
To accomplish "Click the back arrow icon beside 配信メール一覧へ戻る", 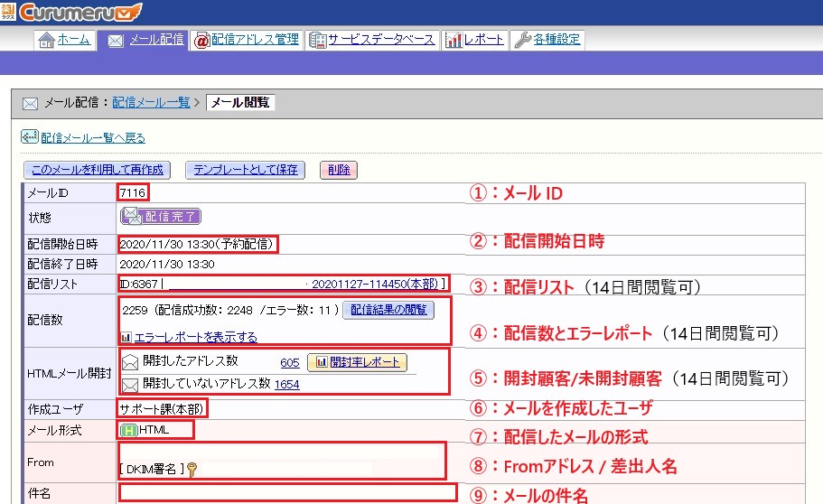I will pos(29,138).
